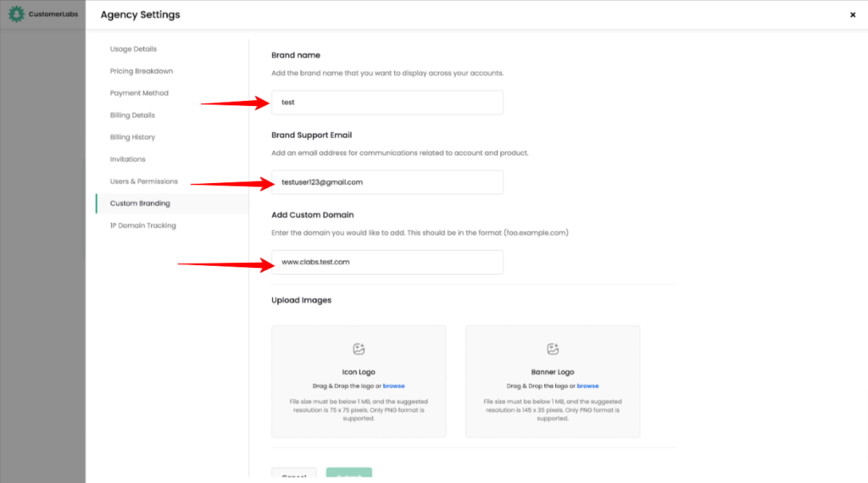Close the Agency Settings panel
Screen dimensions: 868x483
point(852,15)
